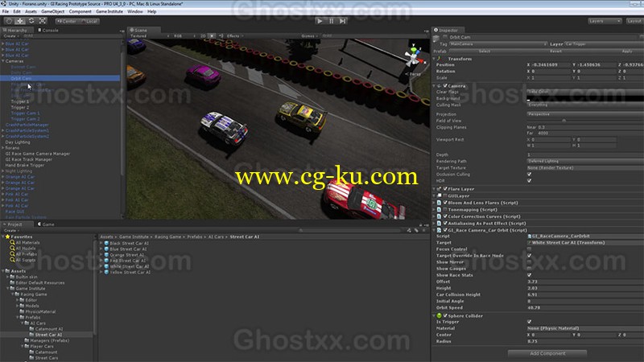Click the Step frame button
The image size is (644, 362).
(x=343, y=21)
